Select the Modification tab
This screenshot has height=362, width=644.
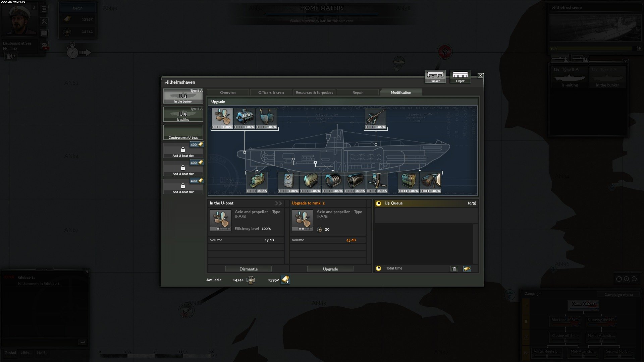click(x=401, y=93)
